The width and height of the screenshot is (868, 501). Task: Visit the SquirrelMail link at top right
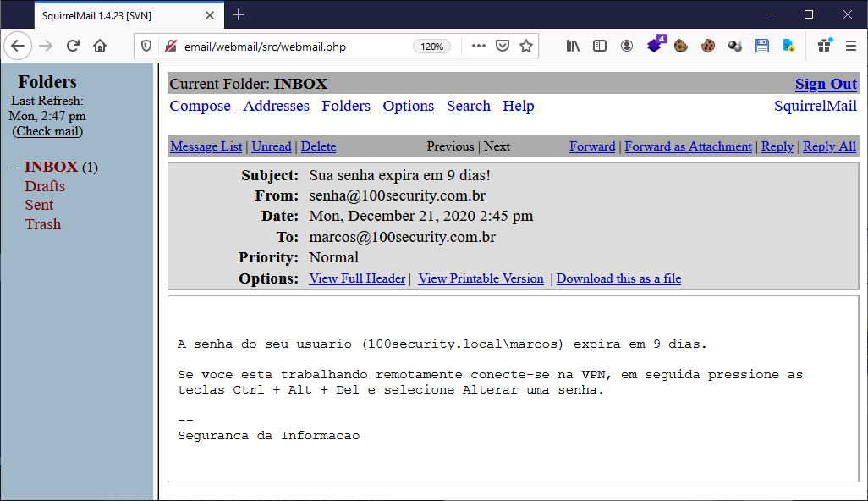(816, 106)
